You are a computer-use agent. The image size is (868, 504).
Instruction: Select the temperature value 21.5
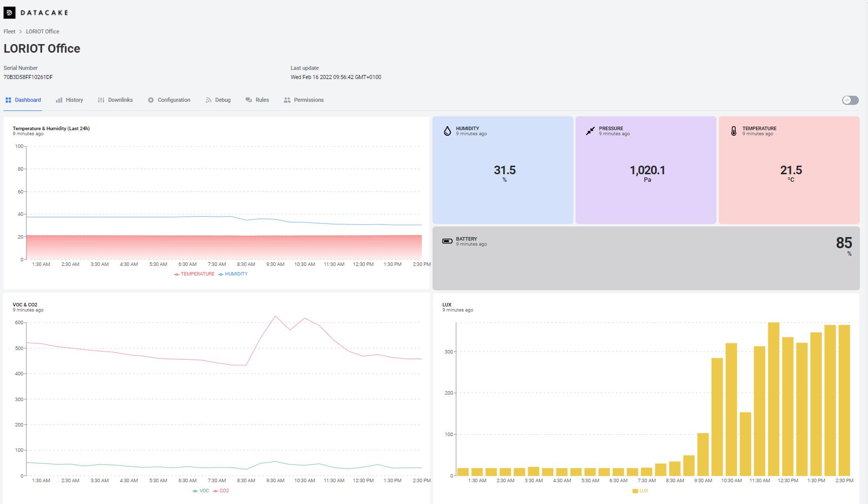pyautogui.click(x=791, y=170)
